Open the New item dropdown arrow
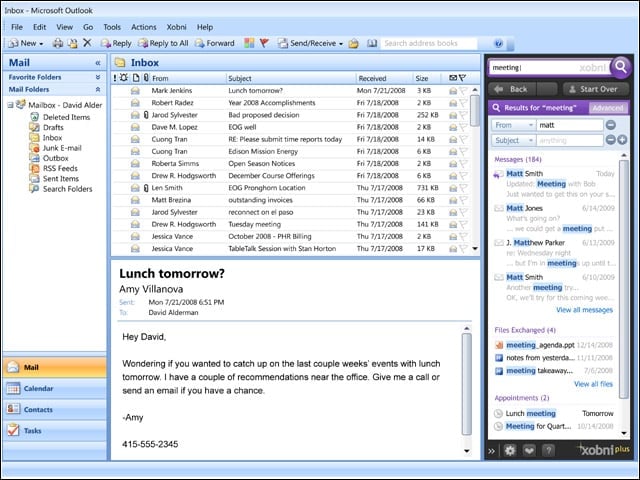This screenshot has height=480, width=640. point(41,44)
